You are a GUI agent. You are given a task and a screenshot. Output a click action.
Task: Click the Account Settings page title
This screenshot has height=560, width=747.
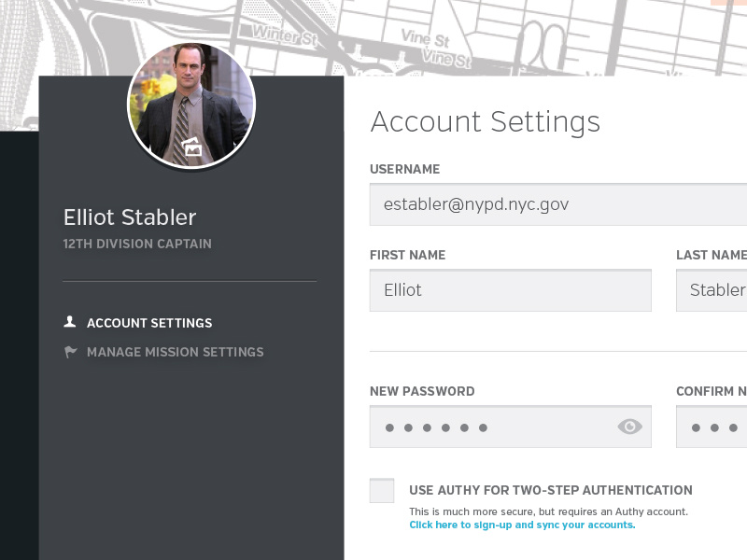486,121
